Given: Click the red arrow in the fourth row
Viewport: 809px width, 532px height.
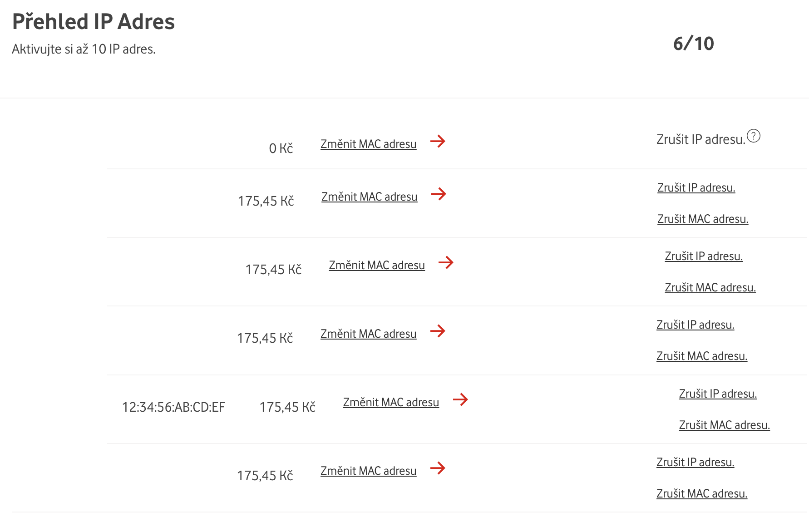Looking at the screenshot, I should click(438, 331).
